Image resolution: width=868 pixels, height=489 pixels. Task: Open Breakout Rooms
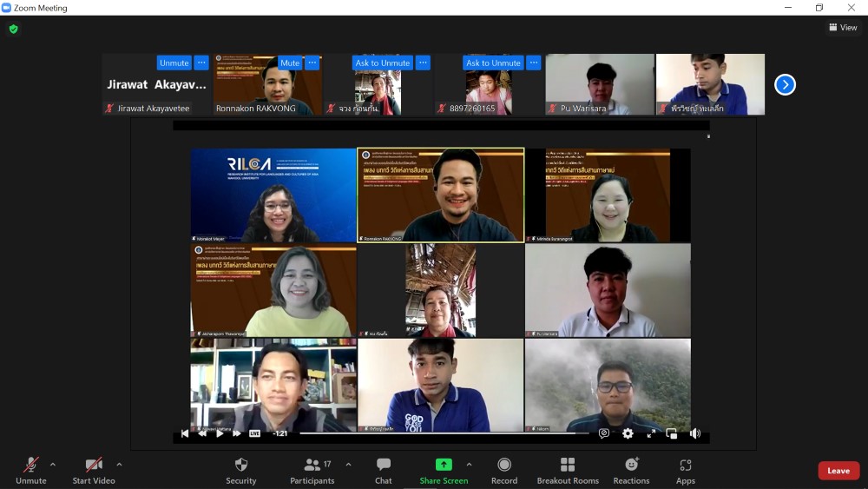[568, 470]
